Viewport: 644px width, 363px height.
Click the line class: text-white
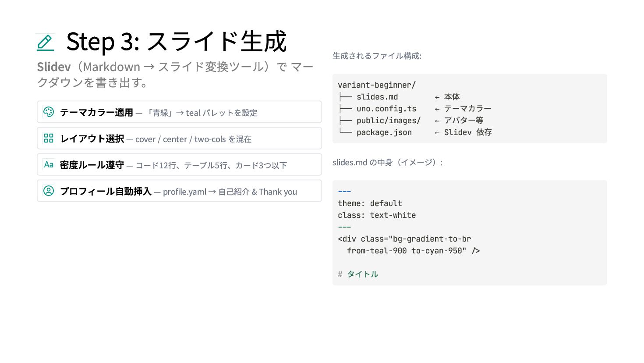pyautogui.click(x=377, y=215)
